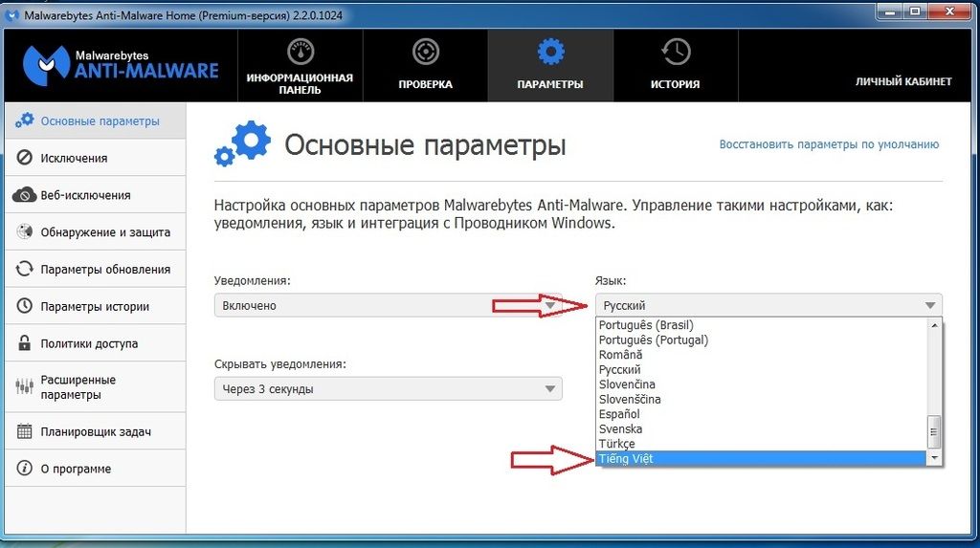This screenshot has width=980, height=548.
Task: Collapse the Язык dropdown showing Русский
Action: pyautogui.click(x=768, y=306)
